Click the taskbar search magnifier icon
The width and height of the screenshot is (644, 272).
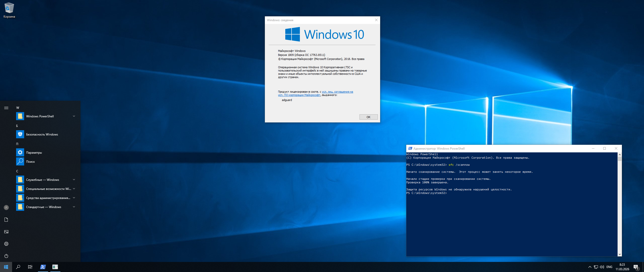coord(18,267)
